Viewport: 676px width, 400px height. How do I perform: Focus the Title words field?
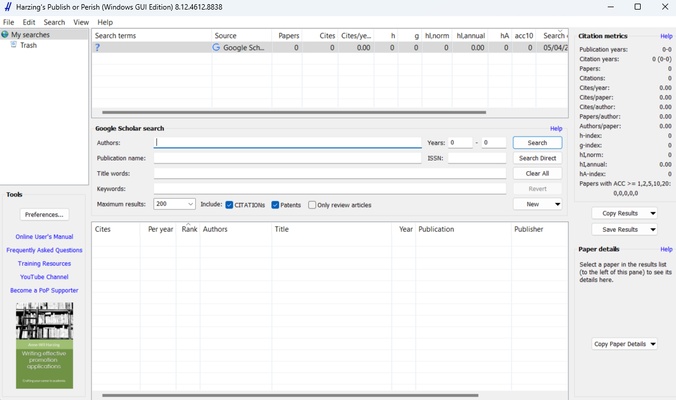point(330,173)
